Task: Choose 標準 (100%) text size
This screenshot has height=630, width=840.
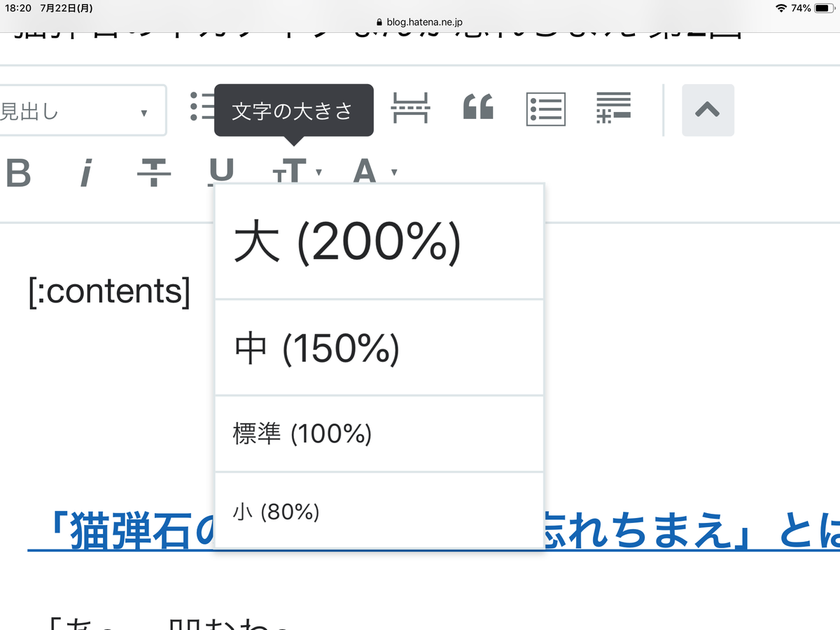Action: point(378,433)
